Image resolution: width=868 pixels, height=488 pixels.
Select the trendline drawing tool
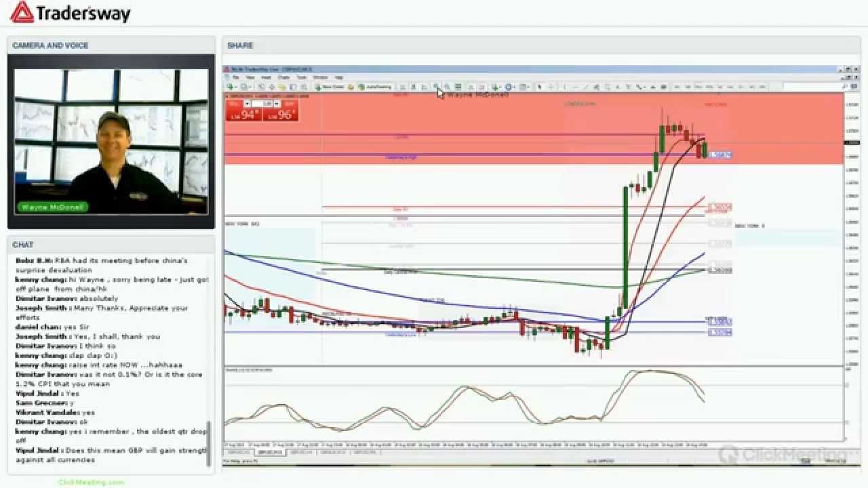coord(586,87)
